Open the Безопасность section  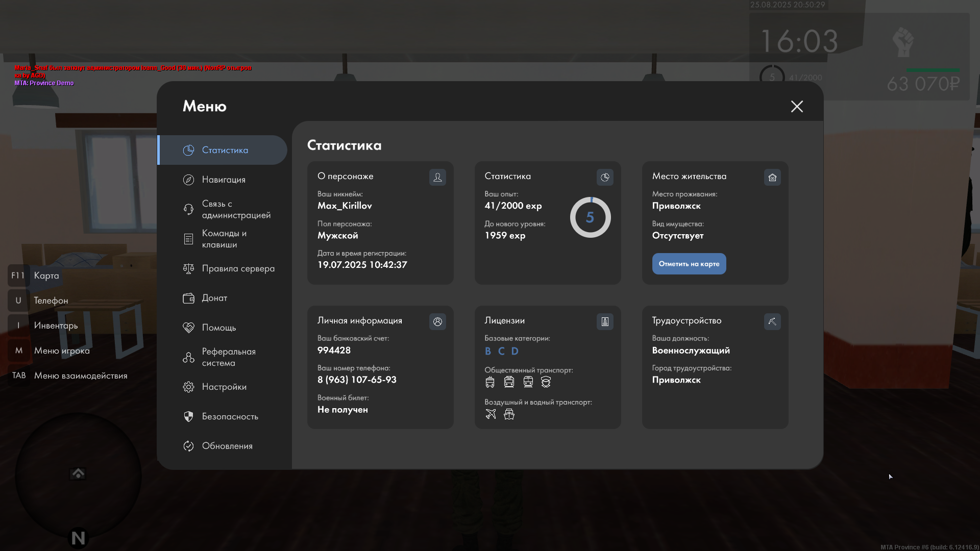pyautogui.click(x=230, y=416)
